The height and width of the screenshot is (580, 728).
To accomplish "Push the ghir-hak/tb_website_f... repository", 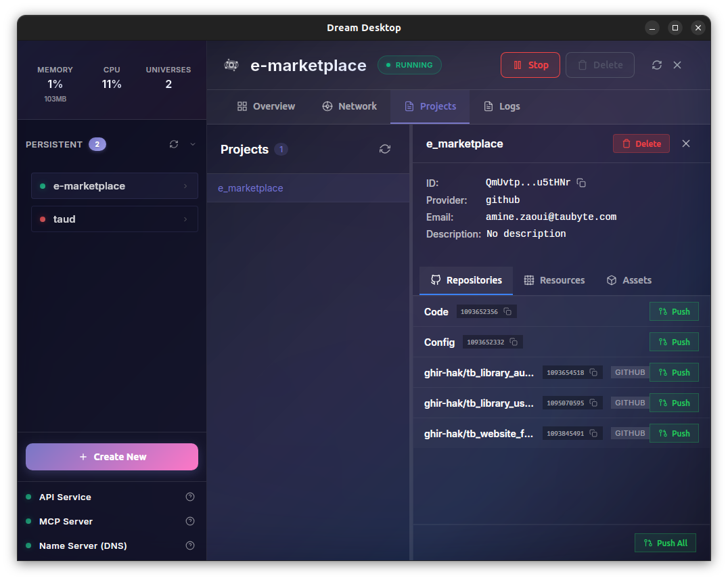I will pos(674,433).
